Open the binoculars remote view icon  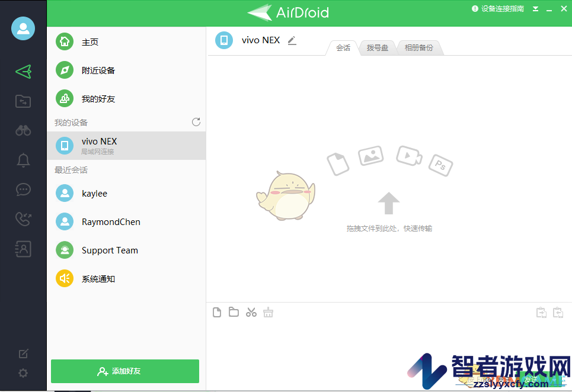[23, 130]
